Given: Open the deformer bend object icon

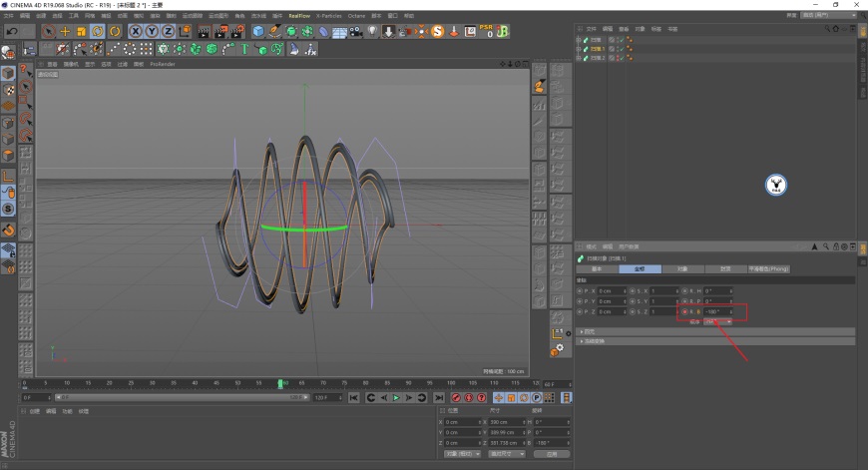Looking at the screenshot, I should pyautogui.click(x=324, y=32).
